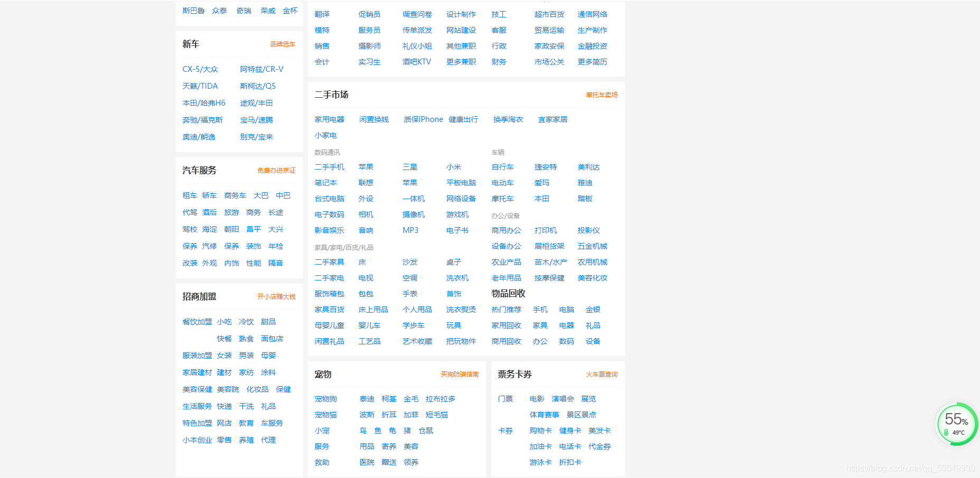Click the 自行车 link under 车辆
Viewport: 980px width, 478px height.
pyautogui.click(x=502, y=167)
